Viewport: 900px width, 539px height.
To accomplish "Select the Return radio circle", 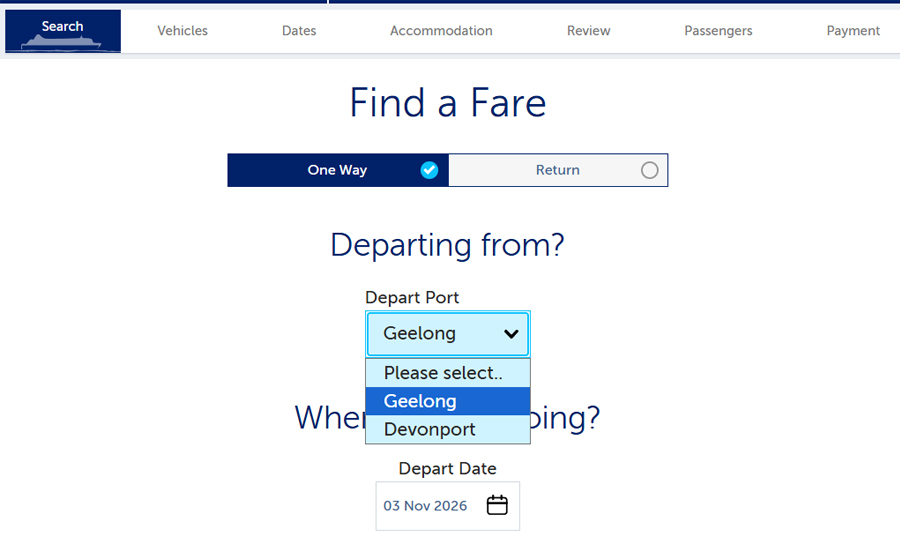I will point(650,170).
